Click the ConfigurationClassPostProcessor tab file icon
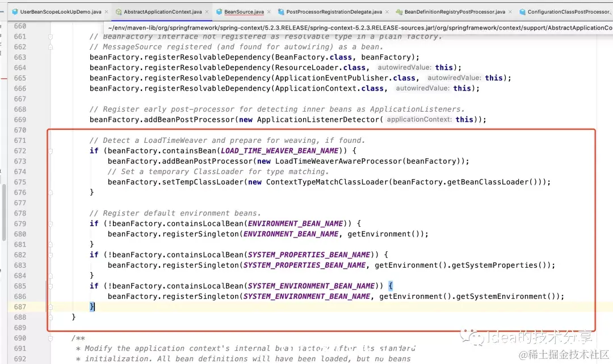 pos(522,12)
